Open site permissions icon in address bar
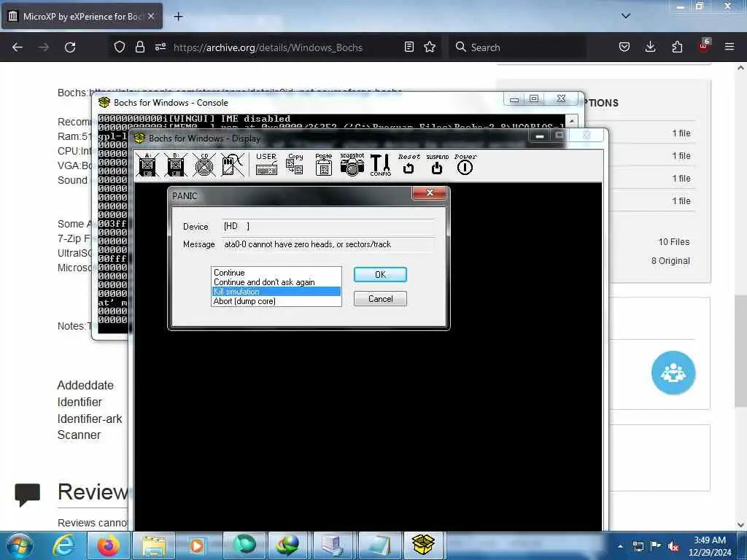The height and width of the screenshot is (560, 747). pos(160,47)
